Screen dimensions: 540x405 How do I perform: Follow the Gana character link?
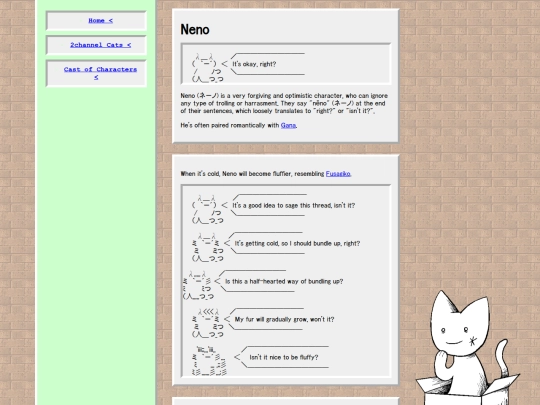[288, 125]
